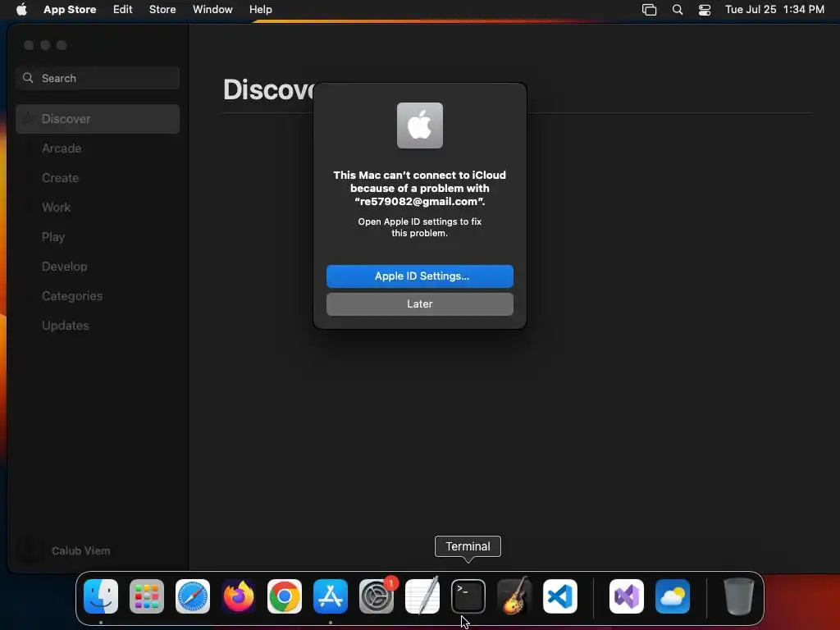Select Work in the sidebar
This screenshot has height=630, width=840.
tap(98, 208)
